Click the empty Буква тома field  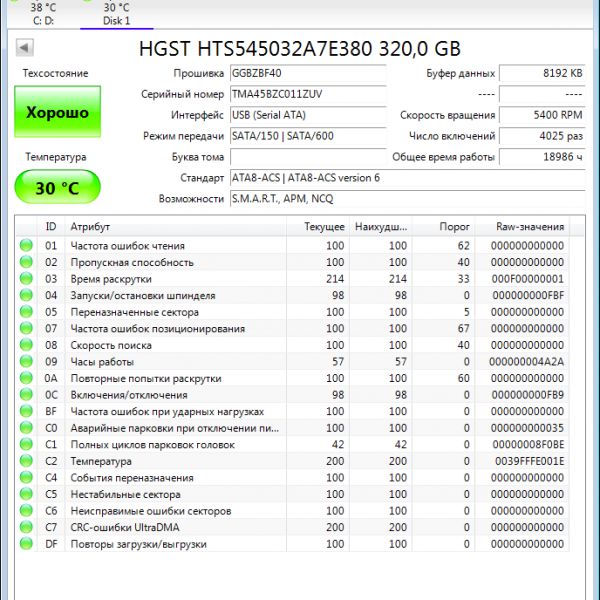(x=308, y=157)
